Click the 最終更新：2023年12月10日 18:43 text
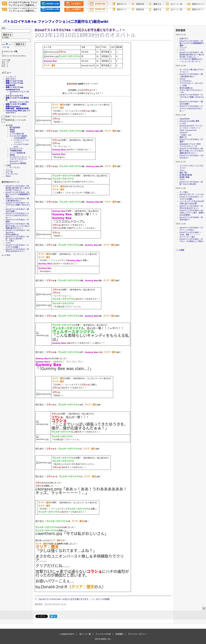Viewport: 206px width, 644px height. 50,604
